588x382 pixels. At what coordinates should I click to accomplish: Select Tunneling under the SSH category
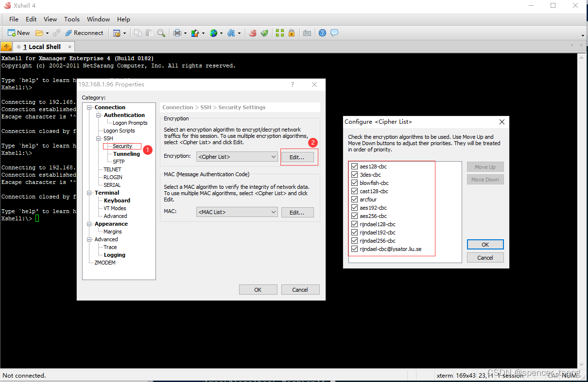click(x=125, y=153)
